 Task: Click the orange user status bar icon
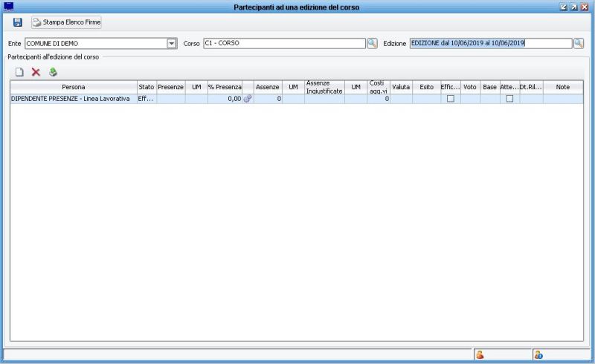[480, 355]
